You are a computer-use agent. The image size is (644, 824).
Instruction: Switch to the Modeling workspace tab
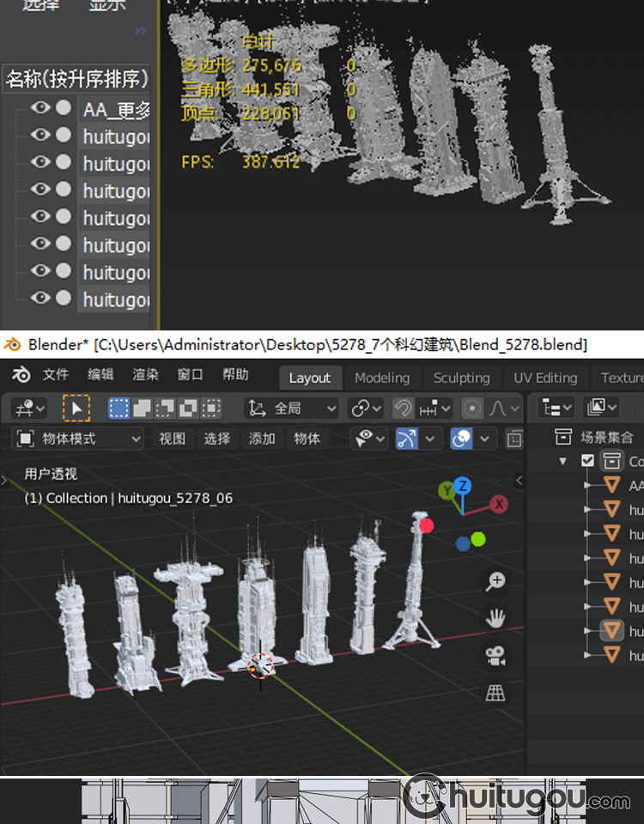pyautogui.click(x=382, y=378)
